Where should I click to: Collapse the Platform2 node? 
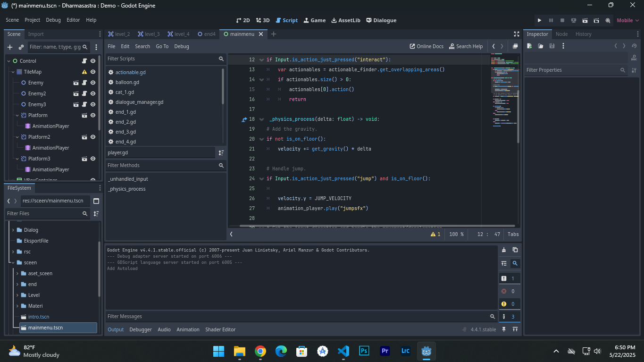point(17,137)
